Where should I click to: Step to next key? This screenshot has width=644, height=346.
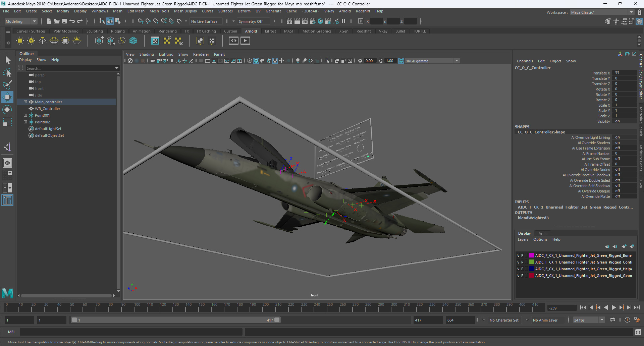622,307
